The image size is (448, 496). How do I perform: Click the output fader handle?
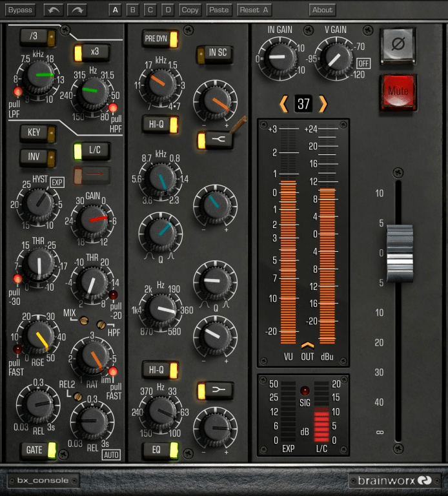400,253
